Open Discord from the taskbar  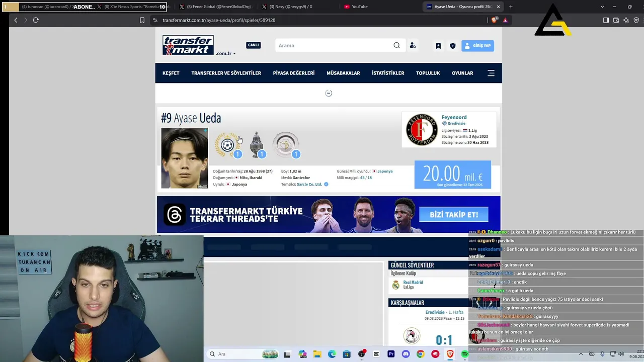[406, 354]
